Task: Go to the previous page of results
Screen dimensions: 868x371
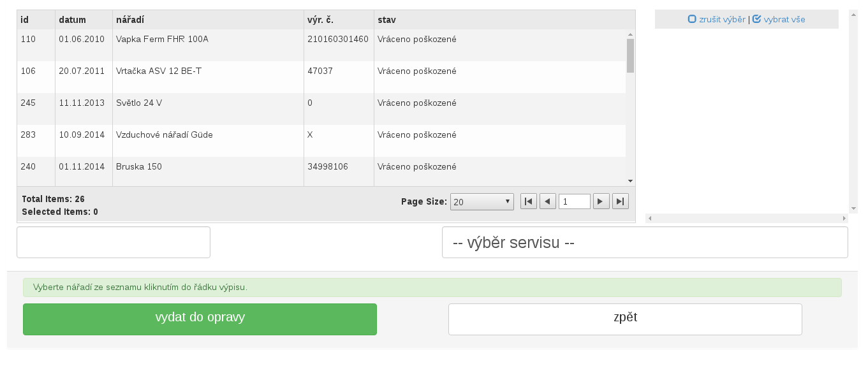Action: 547,201
